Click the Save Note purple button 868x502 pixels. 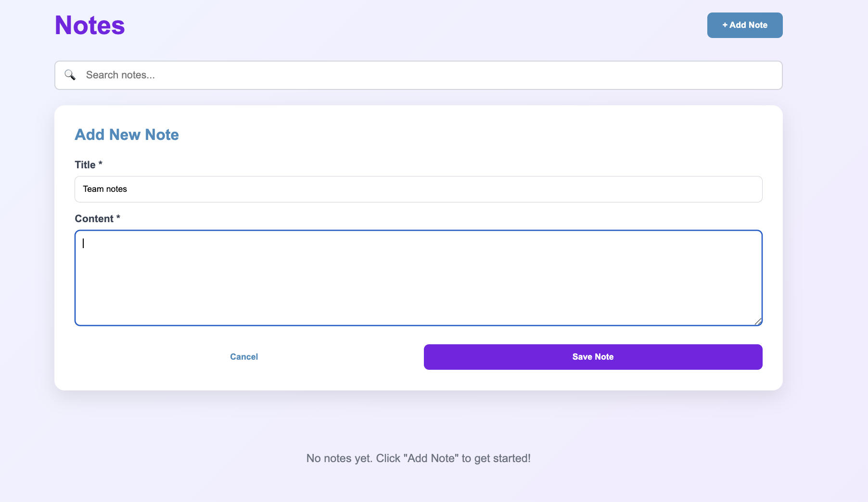click(x=592, y=357)
